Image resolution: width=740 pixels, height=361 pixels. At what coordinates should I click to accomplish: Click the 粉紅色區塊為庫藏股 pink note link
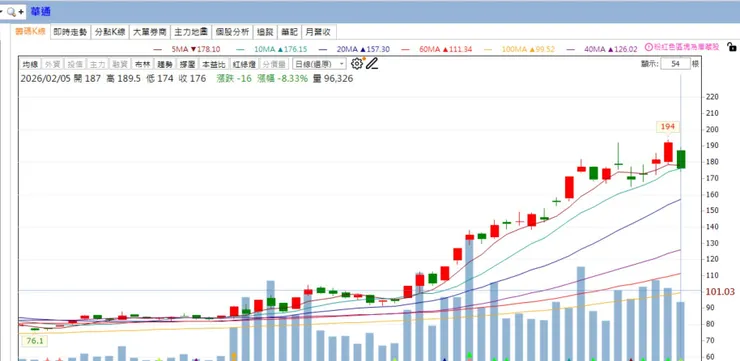(687, 47)
